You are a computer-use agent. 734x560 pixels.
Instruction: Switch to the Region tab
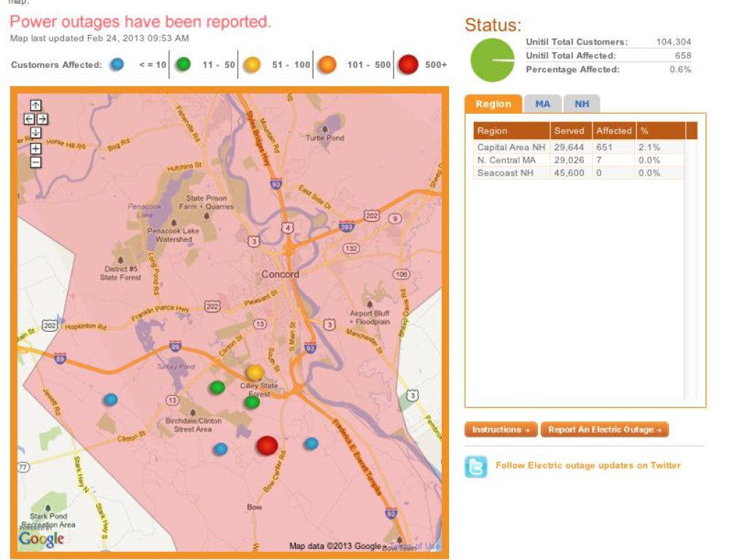point(493,104)
